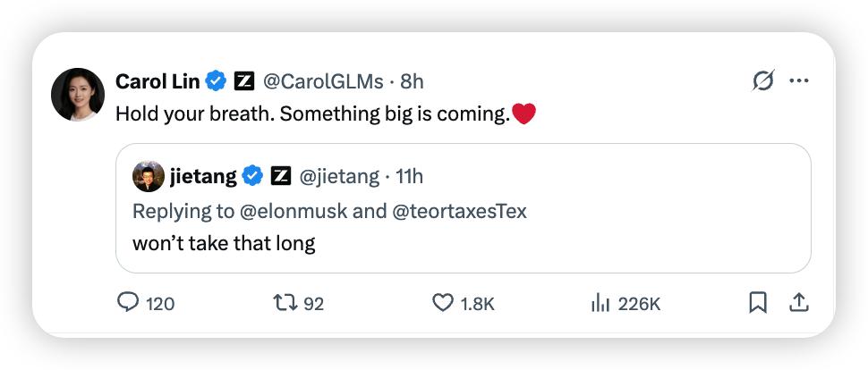Screen dimensions: 868x370
Task: Like the tweet with heart icon
Action: 442,303
